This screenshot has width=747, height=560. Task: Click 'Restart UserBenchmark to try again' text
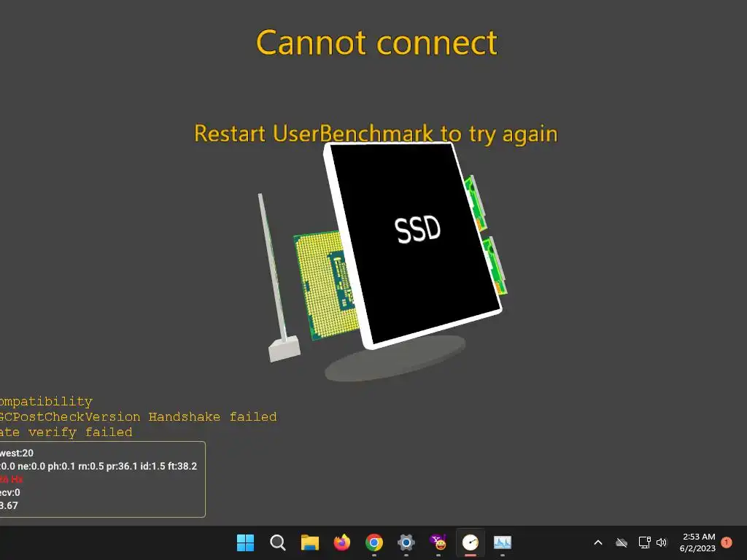(376, 134)
